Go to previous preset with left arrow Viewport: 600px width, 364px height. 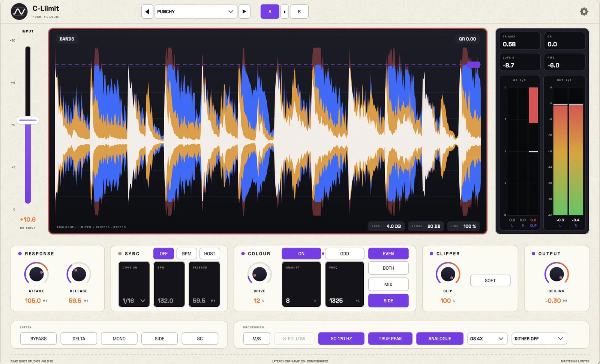147,12
